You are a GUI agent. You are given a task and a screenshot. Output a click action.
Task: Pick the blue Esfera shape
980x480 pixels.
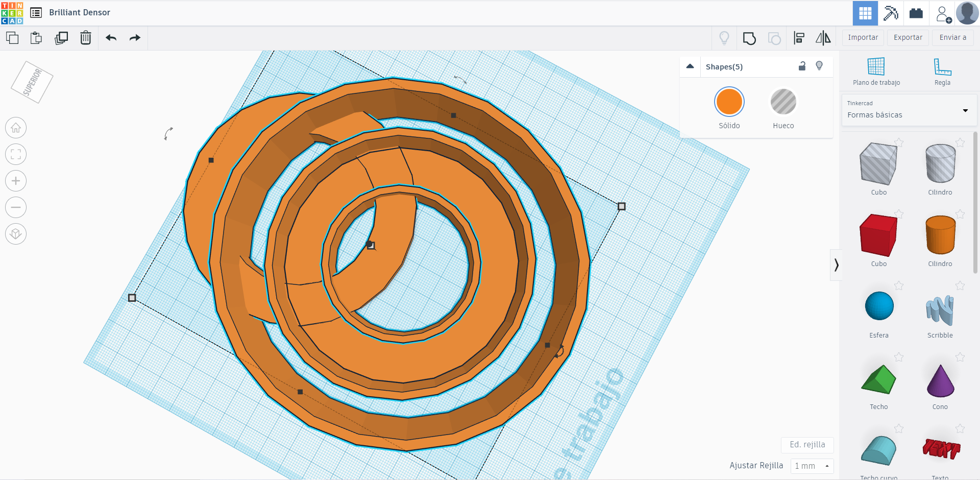[x=879, y=306]
